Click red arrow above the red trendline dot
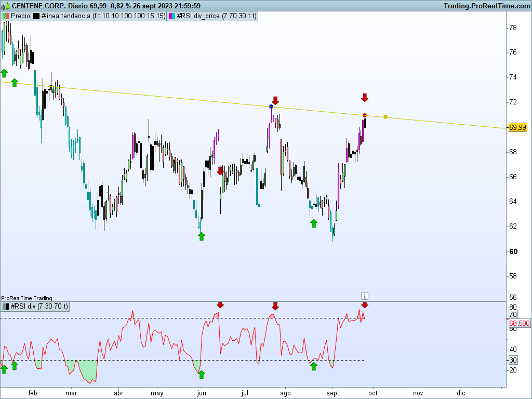The width and height of the screenshot is (532, 399). click(365, 97)
